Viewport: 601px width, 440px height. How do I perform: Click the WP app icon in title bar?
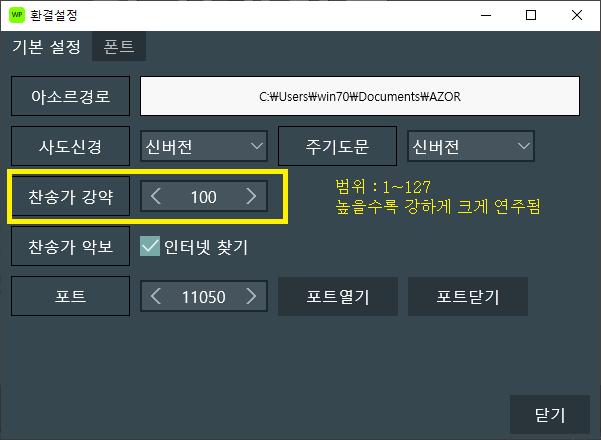[17, 15]
